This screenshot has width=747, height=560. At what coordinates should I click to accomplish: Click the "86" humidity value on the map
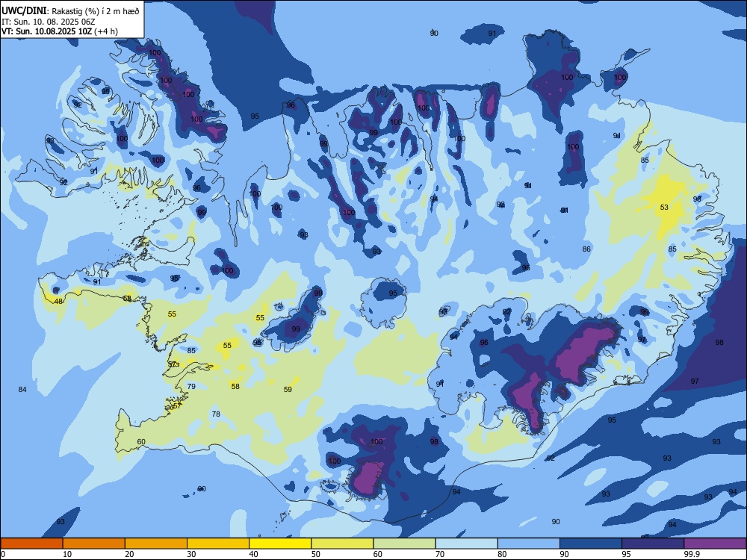coord(586,249)
